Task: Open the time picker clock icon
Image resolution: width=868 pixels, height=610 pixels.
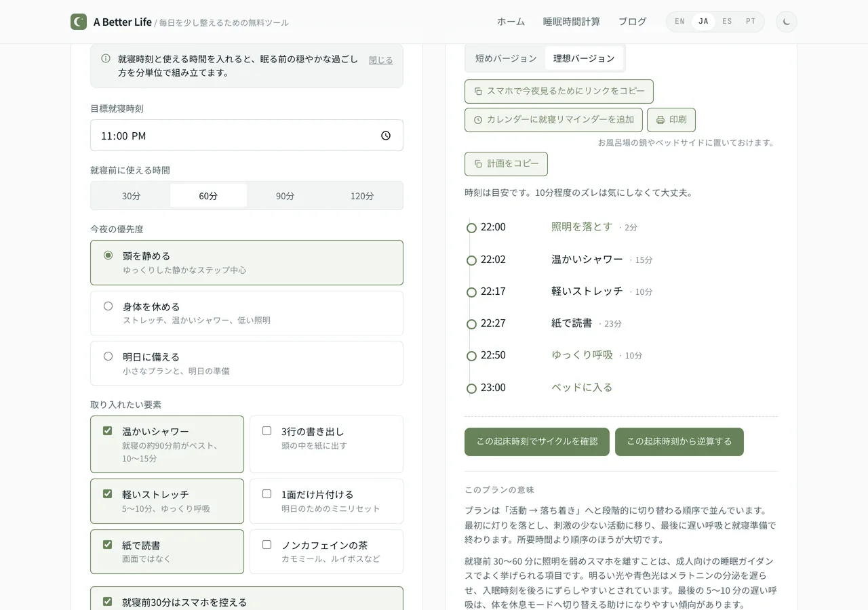Action: click(x=386, y=136)
